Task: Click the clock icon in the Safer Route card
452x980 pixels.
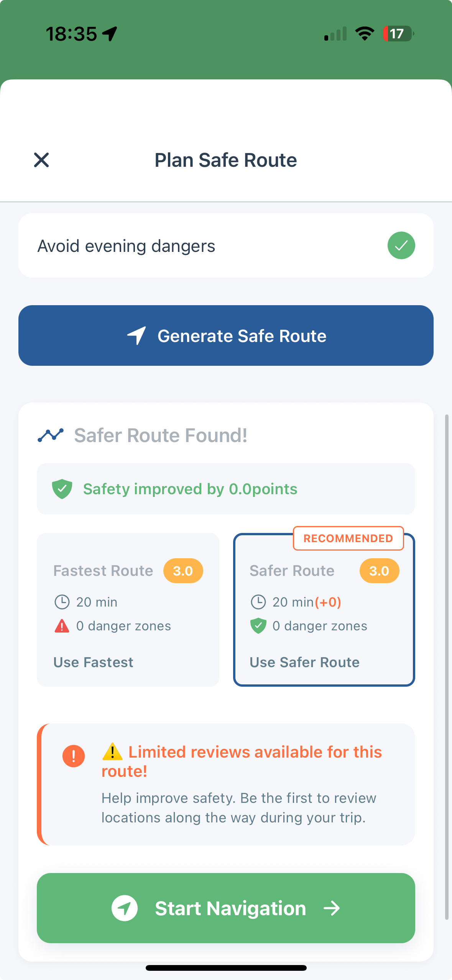Action: tap(259, 602)
